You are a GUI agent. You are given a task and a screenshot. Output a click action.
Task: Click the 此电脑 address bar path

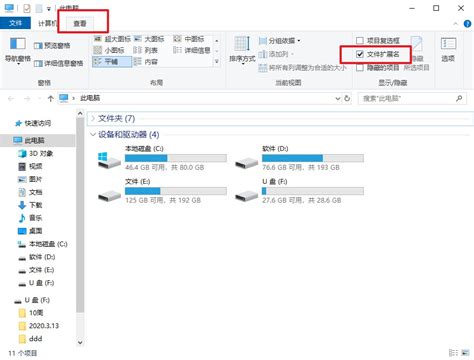tap(90, 98)
